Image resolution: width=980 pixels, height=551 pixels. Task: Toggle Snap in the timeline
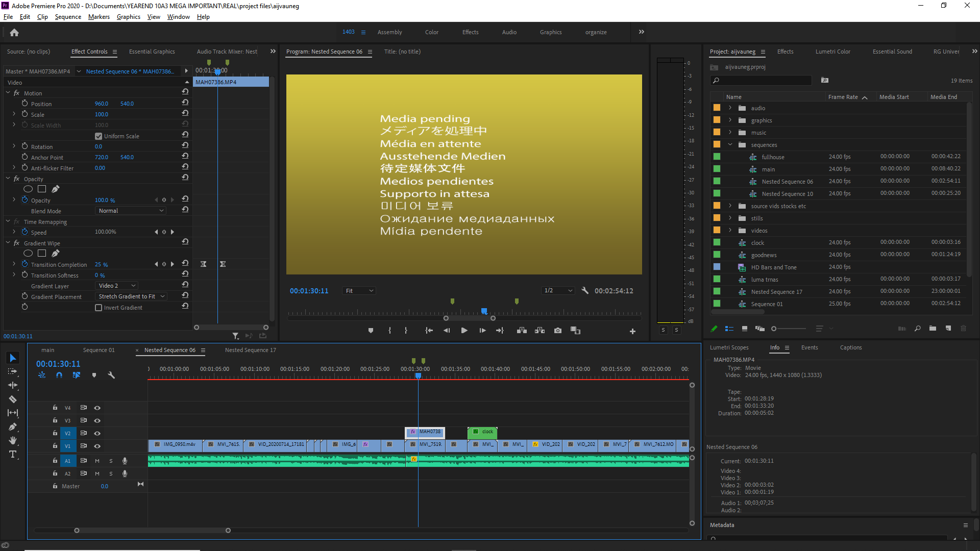click(59, 375)
